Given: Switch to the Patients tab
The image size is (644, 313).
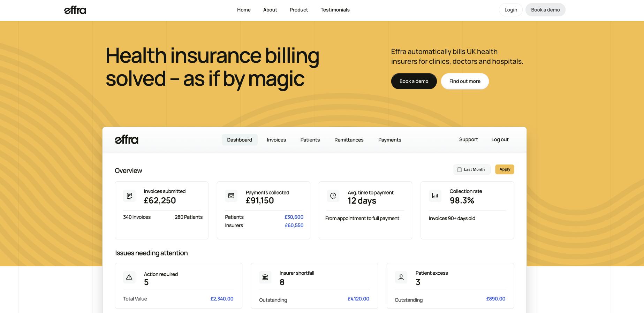Looking at the screenshot, I should pos(310,140).
